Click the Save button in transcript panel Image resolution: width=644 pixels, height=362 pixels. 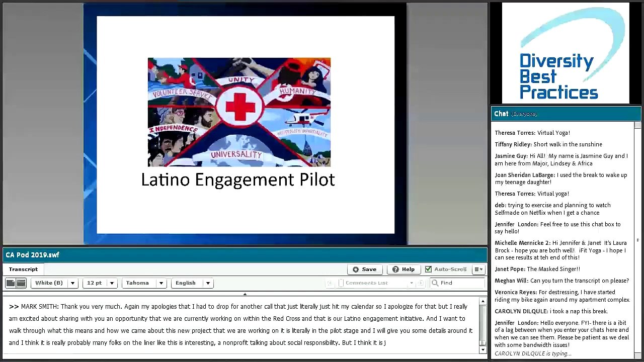(x=364, y=269)
